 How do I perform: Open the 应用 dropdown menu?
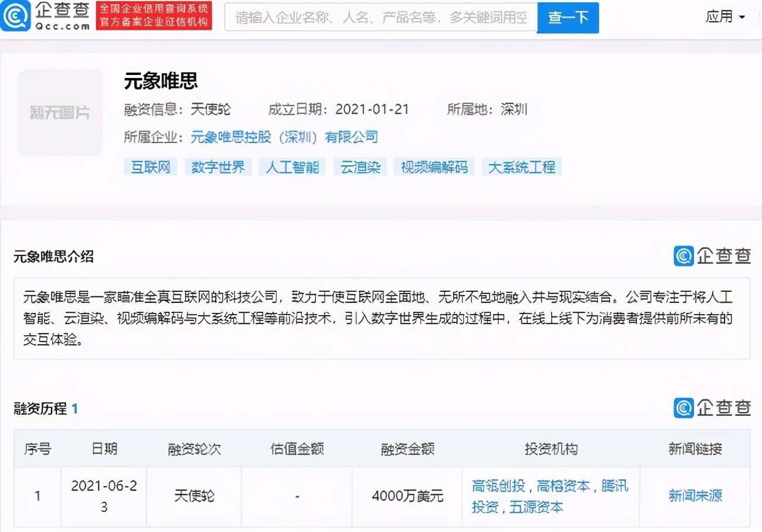pyautogui.click(x=725, y=16)
